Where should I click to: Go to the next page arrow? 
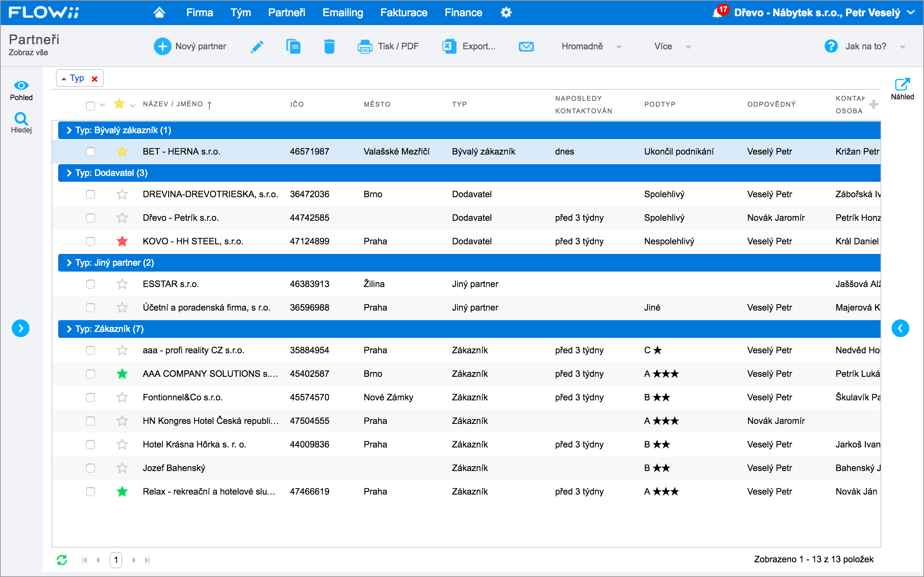coord(134,560)
